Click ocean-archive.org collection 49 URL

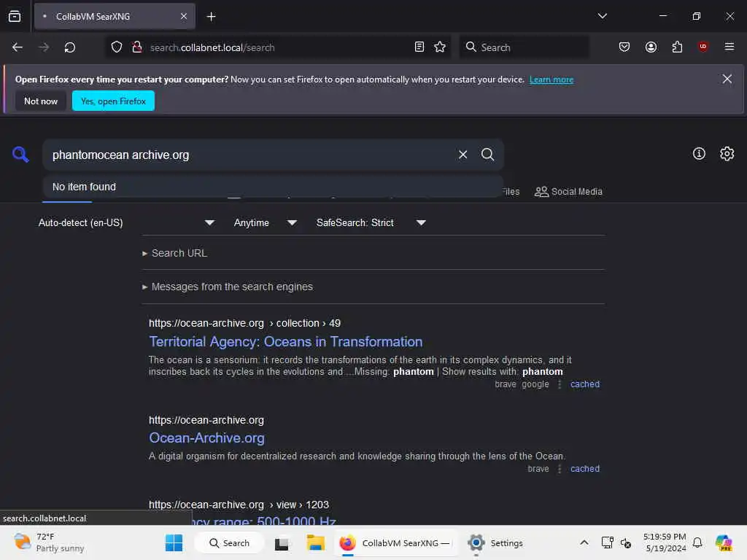click(x=244, y=323)
